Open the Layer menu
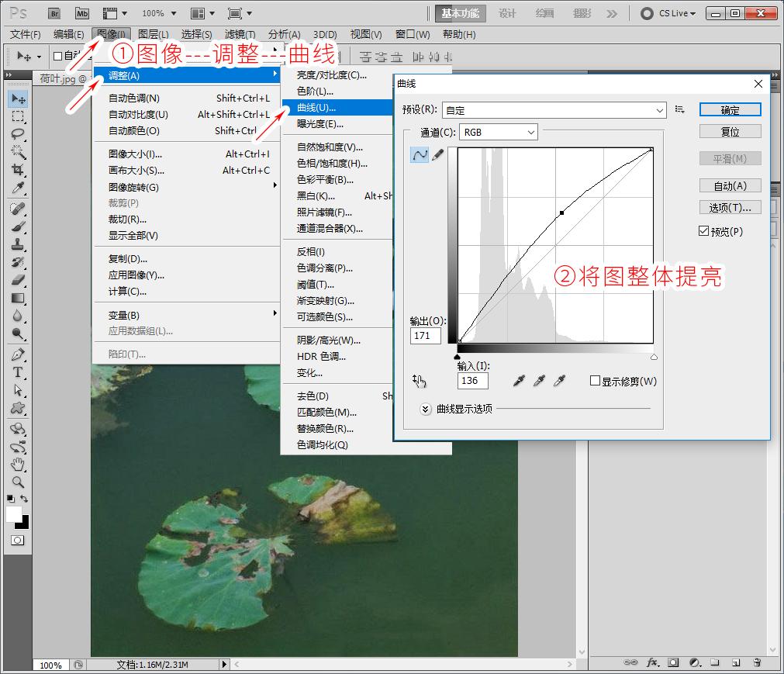The image size is (784, 674). tap(153, 34)
